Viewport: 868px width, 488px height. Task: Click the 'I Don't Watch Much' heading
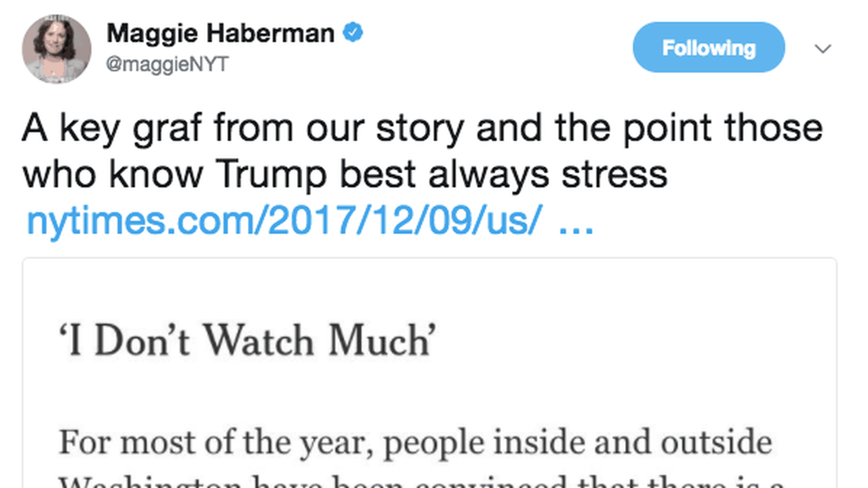click(247, 340)
